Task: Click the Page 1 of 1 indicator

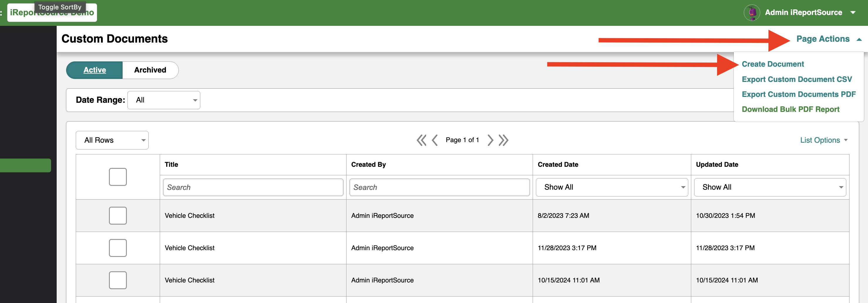Action: click(462, 140)
